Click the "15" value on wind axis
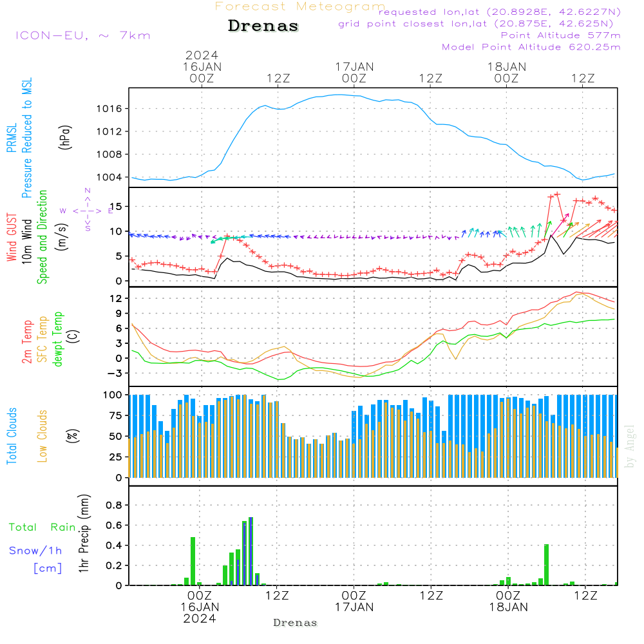The width and height of the screenshot is (644, 644). pyautogui.click(x=116, y=207)
